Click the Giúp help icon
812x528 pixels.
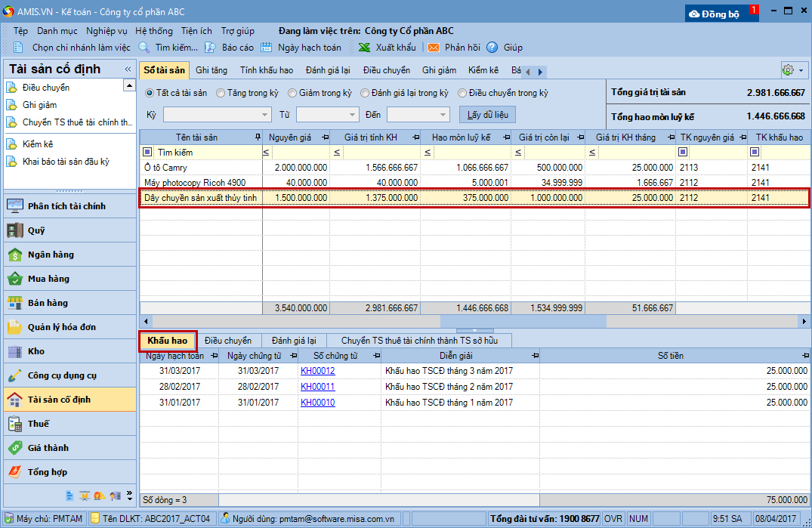(492, 47)
